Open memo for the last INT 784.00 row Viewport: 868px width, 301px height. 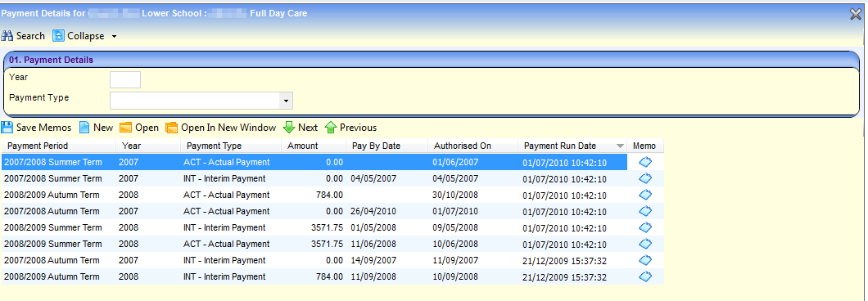tap(645, 276)
